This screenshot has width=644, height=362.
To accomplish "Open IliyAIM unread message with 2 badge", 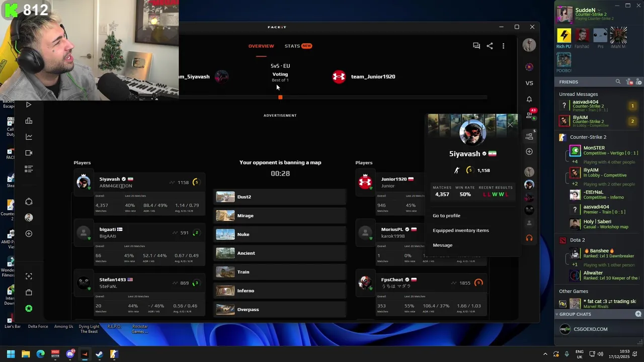I will point(599,121).
